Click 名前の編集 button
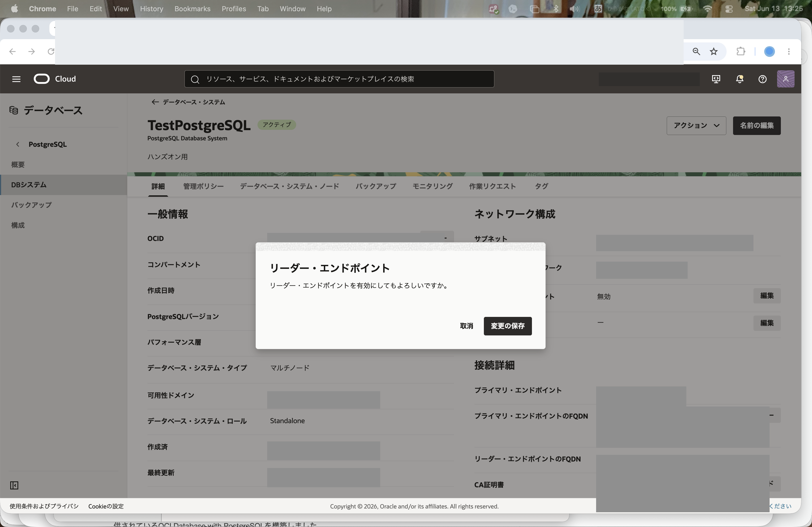This screenshot has height=527, width=812. pos(756,125)
